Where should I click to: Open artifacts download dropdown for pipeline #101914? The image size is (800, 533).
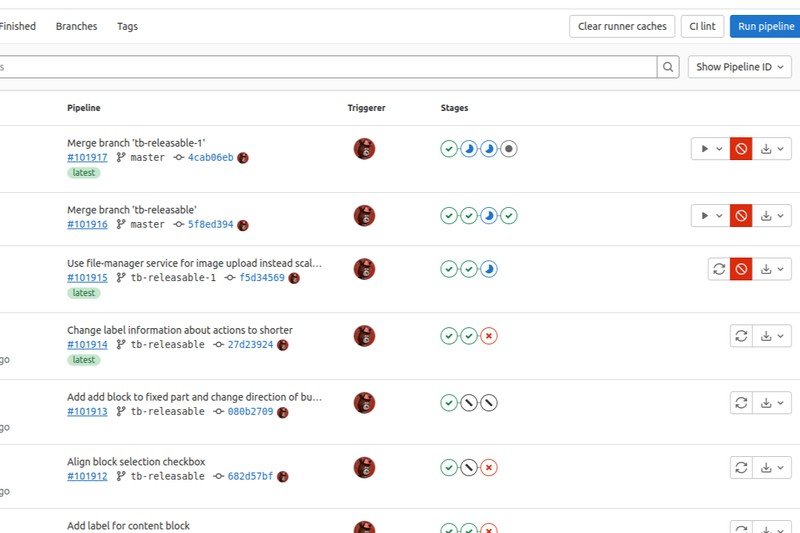point(772,336)
